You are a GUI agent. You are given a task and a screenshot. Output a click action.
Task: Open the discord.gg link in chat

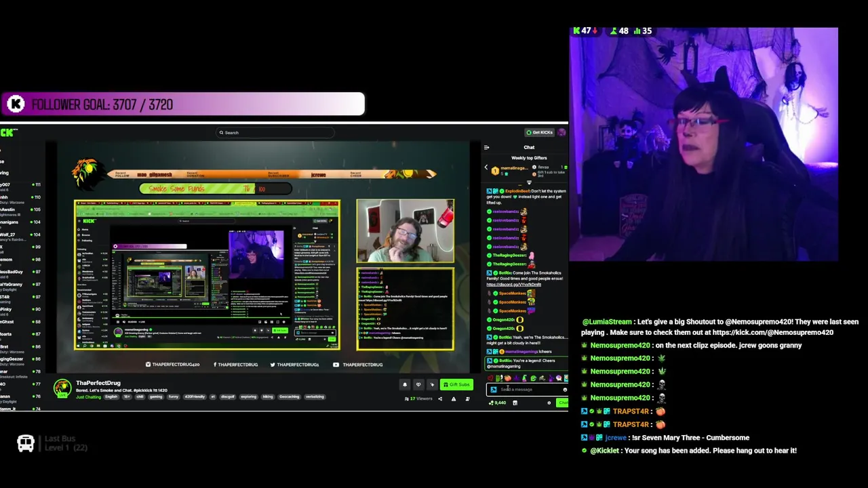513,285
